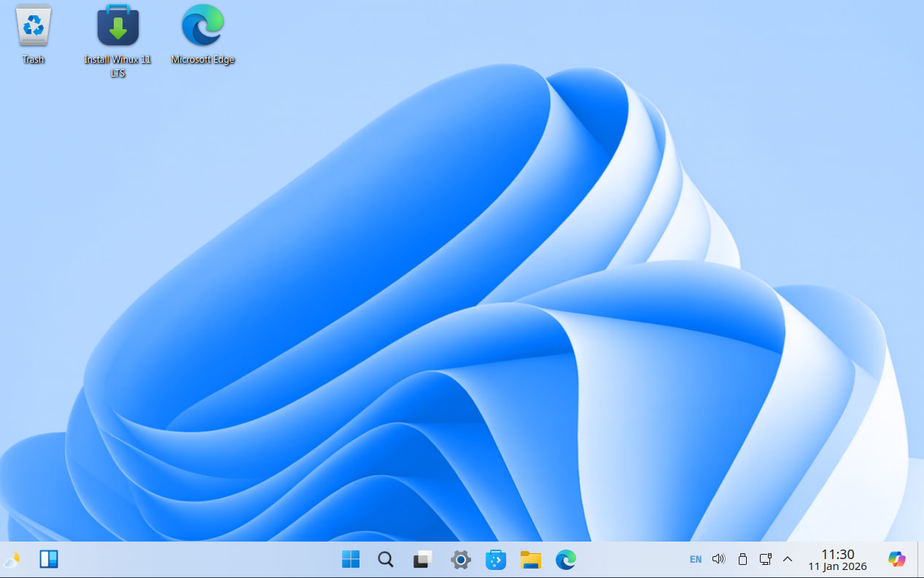The image size is (924, 578).
Task: Open the clock and calendar popup
Action: [x=837, y=559]
